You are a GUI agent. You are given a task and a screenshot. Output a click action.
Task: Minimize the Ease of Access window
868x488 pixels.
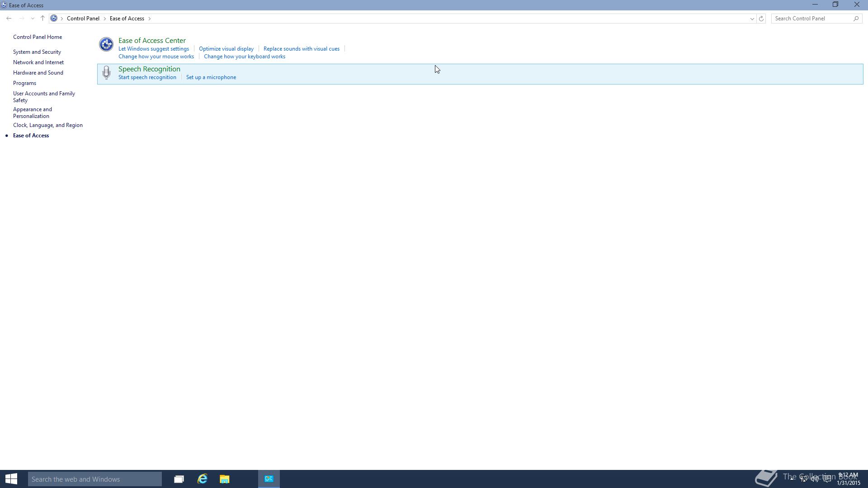tap(815, 5)
